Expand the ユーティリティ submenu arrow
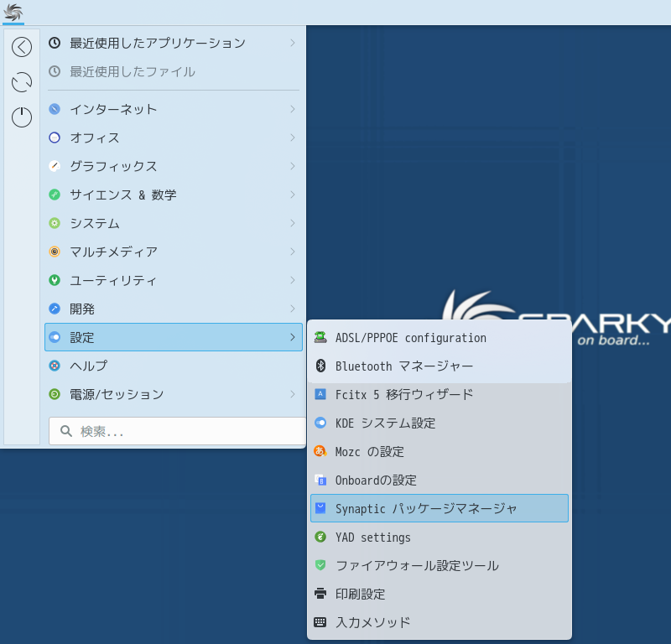Image resolution: width=671 pixels, height=644 pixels. (293, 280)
